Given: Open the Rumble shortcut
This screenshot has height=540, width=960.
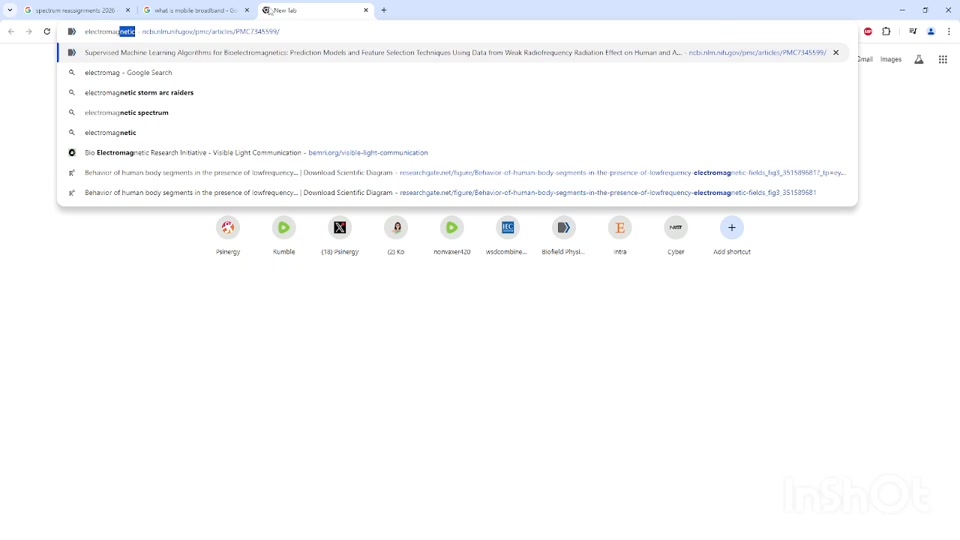Looking at the screenshot, I should pyautogui.click(x=284, y=228).
